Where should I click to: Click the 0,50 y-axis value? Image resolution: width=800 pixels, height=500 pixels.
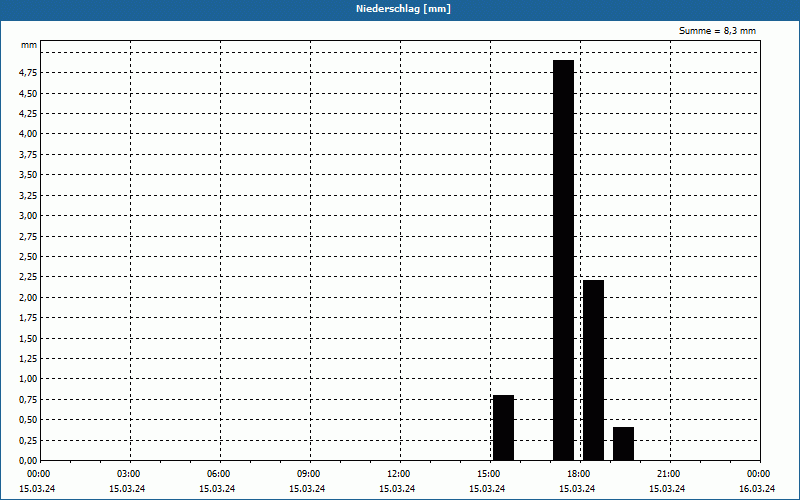28,420
